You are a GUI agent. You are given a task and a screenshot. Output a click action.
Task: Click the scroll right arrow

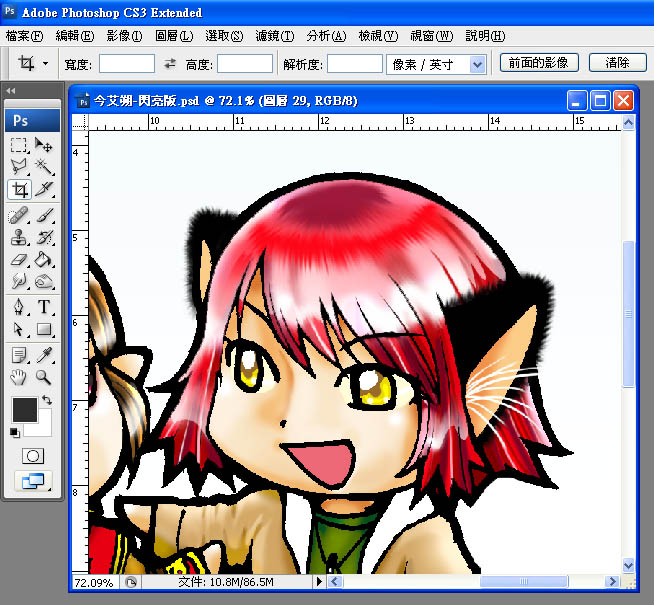click(612, 581)
